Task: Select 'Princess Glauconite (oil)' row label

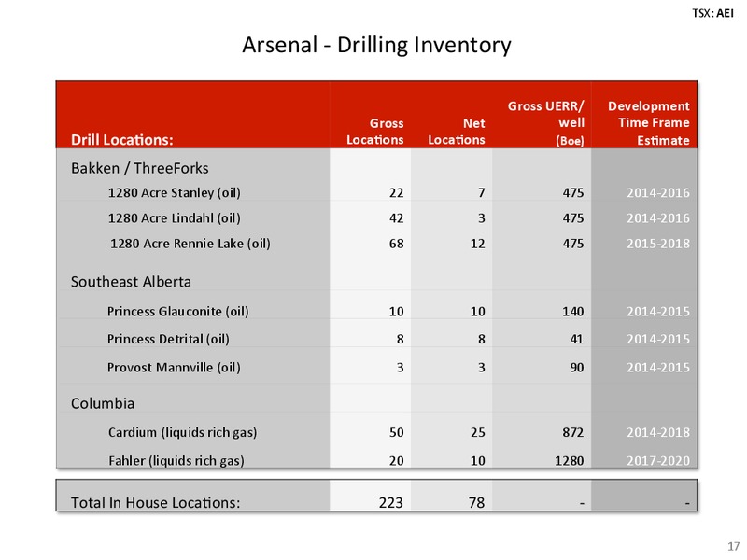Action: click(x=178, y=312)
